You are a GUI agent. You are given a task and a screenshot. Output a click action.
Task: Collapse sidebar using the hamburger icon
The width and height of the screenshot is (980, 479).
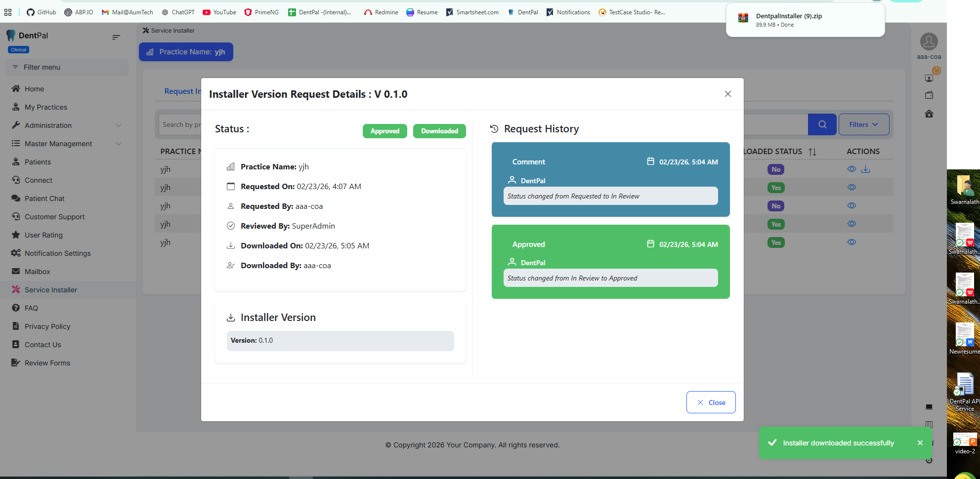tap(116, 37)
